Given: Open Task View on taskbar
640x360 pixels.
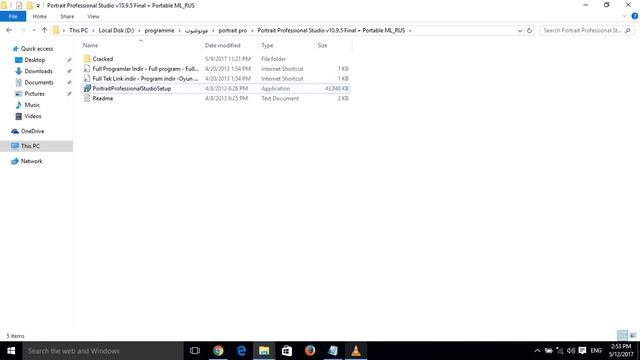Looking at the screenshot, I should coord(195,351).
